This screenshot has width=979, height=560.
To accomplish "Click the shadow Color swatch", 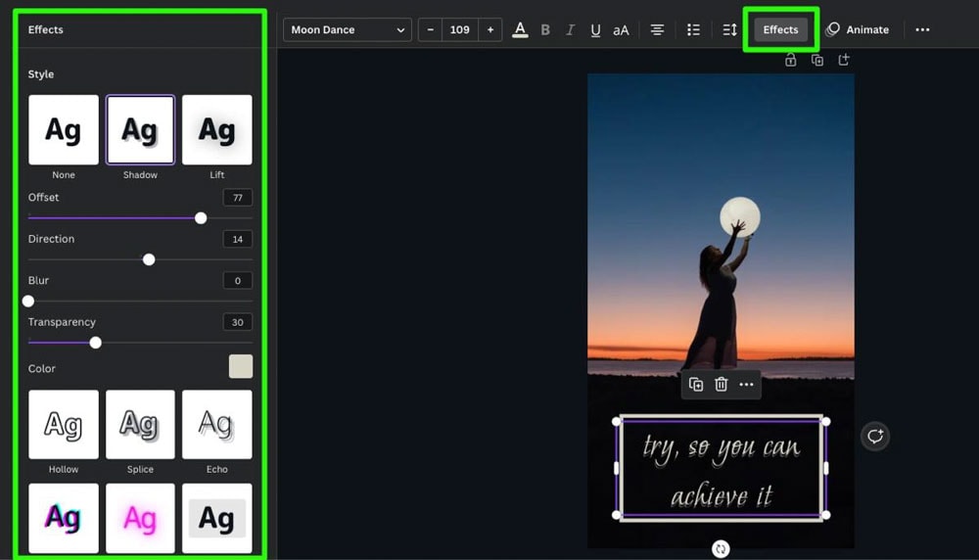I will [240, 367].
